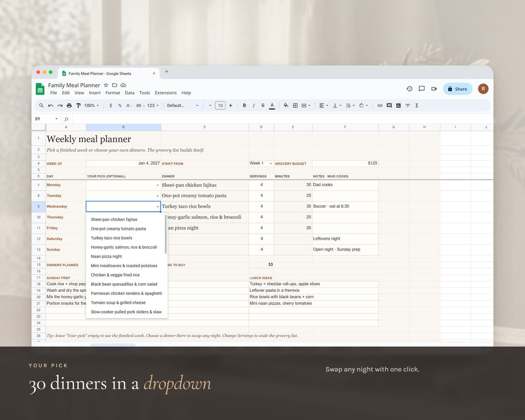The width and height of the screenshot is (525, 420).
Task: Insert a comment from toolbar
Action: [x=389, y=106]
